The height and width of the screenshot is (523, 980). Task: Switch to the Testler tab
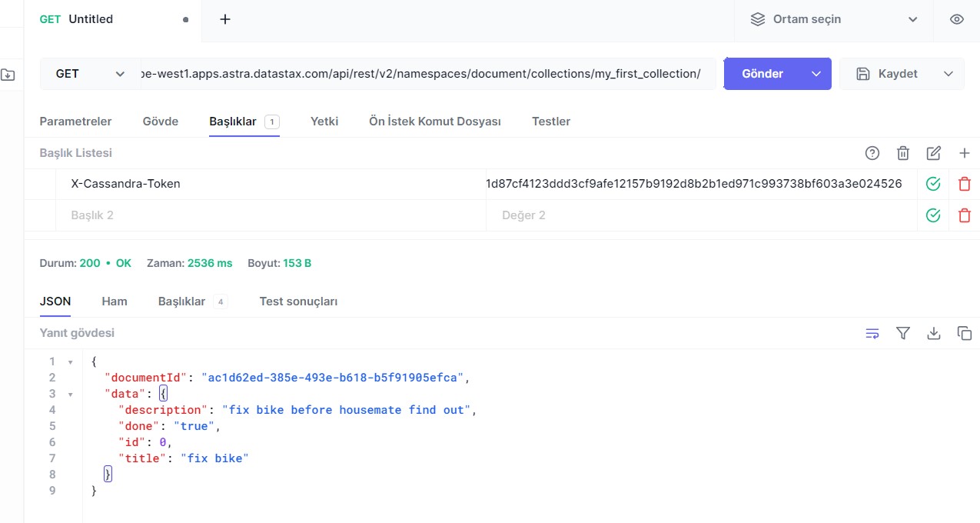(550, 121)
